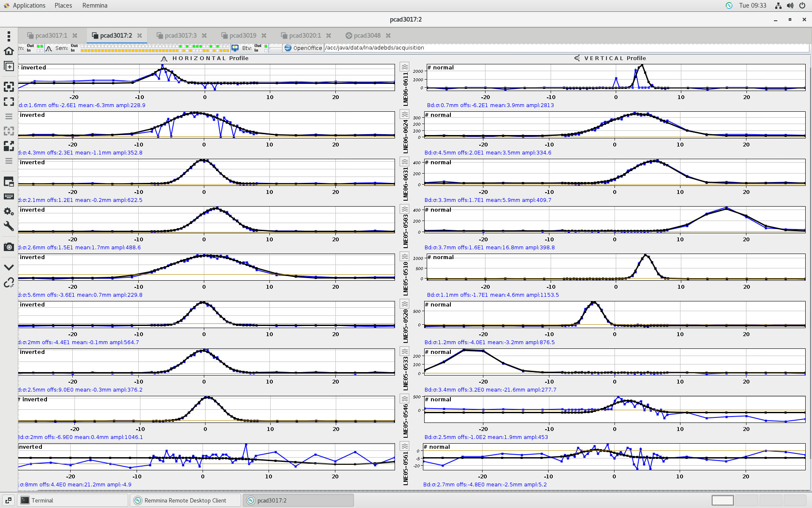Toggle the Btv Out green indicator

coord(266,46)
